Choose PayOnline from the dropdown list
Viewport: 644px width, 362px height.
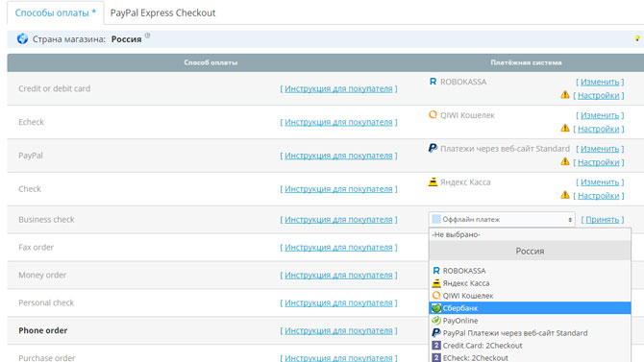530,321
